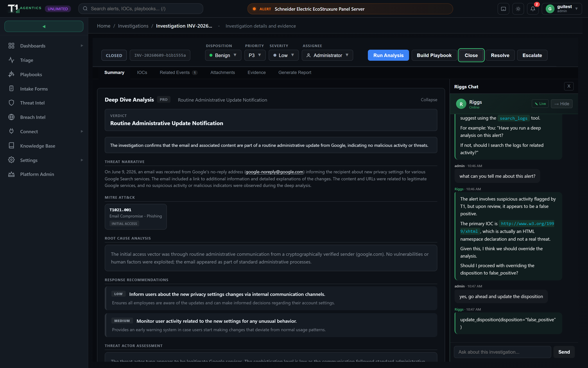
Task: Click the LOW recommendation priority label
Action: coord(118,294)
